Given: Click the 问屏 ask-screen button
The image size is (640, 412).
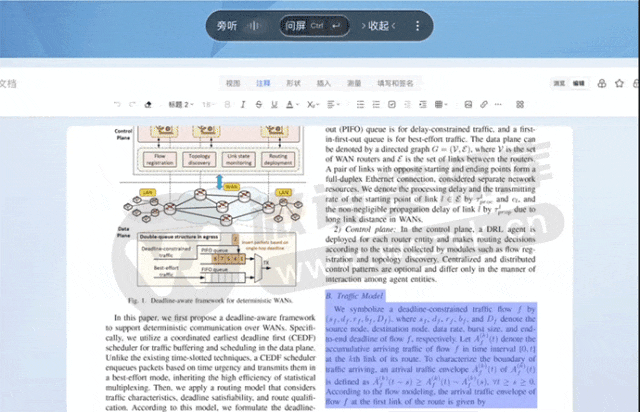Looking at the screenshot, I should 314,26.
